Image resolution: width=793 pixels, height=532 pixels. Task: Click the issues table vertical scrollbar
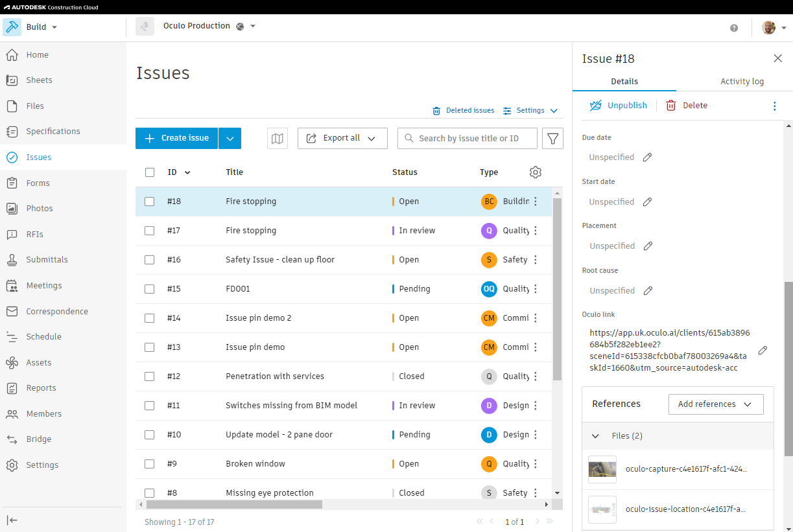[x=557, y=289]
